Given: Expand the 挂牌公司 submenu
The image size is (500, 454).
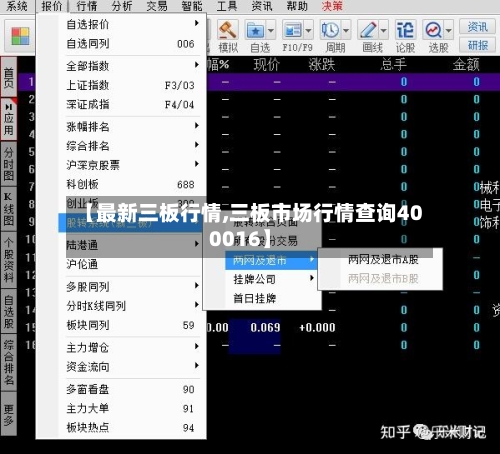Looking at the screenshot, I should 271,279.
